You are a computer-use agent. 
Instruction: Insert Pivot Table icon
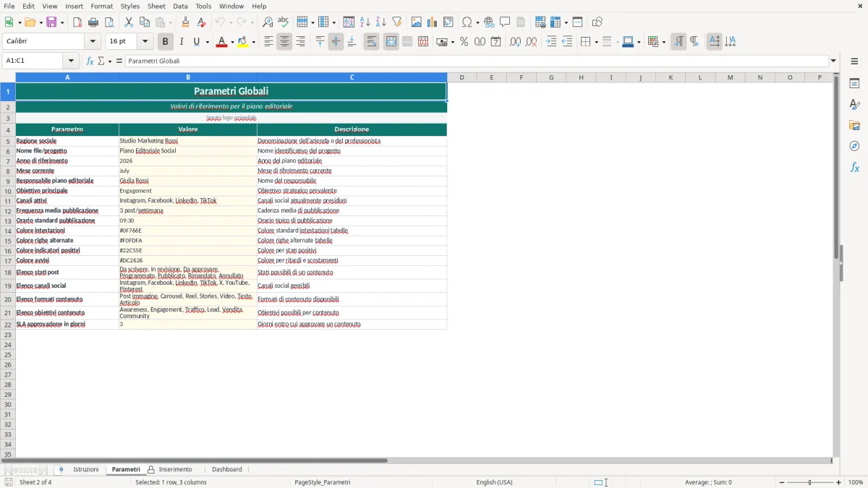[448, 22]
